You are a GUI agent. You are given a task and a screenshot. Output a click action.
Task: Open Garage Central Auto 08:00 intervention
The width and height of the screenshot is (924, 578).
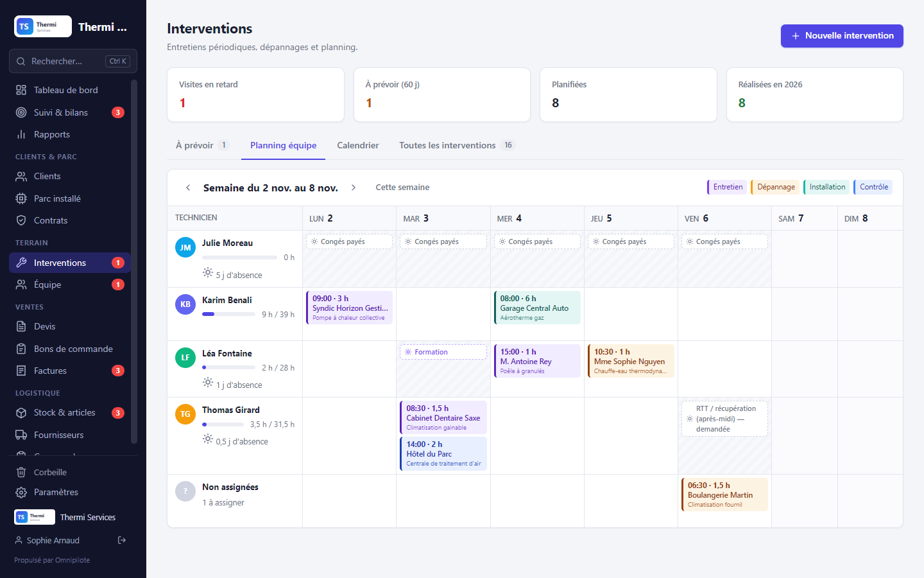tap(537, 308)
